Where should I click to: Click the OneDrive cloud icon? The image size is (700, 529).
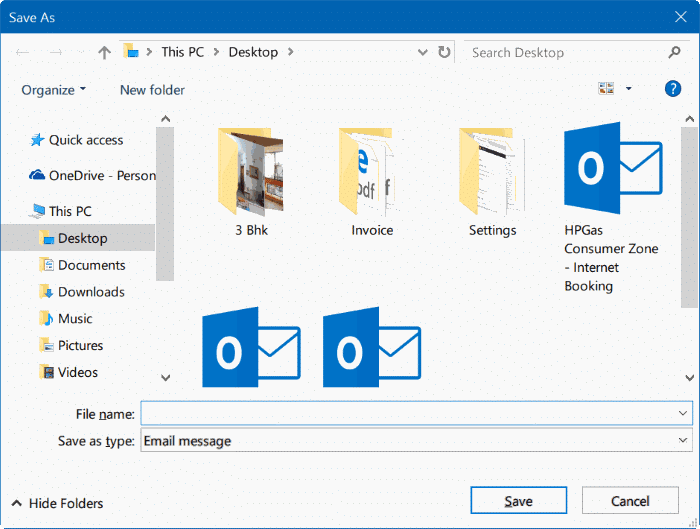[x=37, y=175]
